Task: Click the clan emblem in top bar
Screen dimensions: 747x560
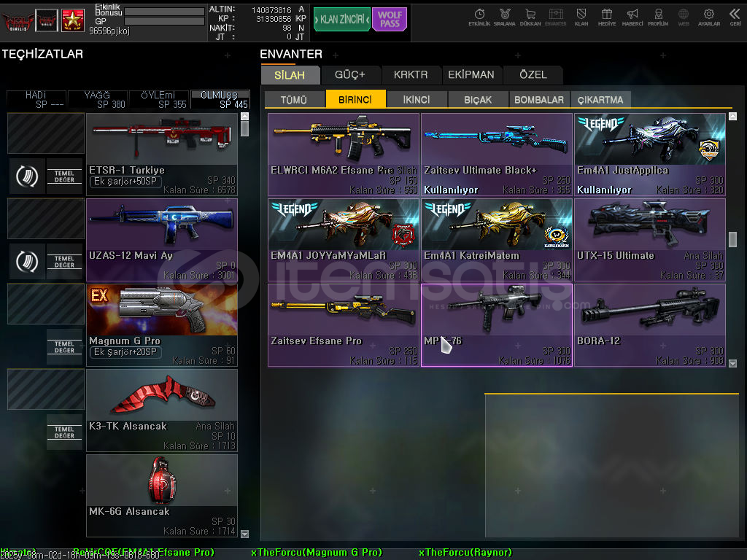Action: [47, 20]
